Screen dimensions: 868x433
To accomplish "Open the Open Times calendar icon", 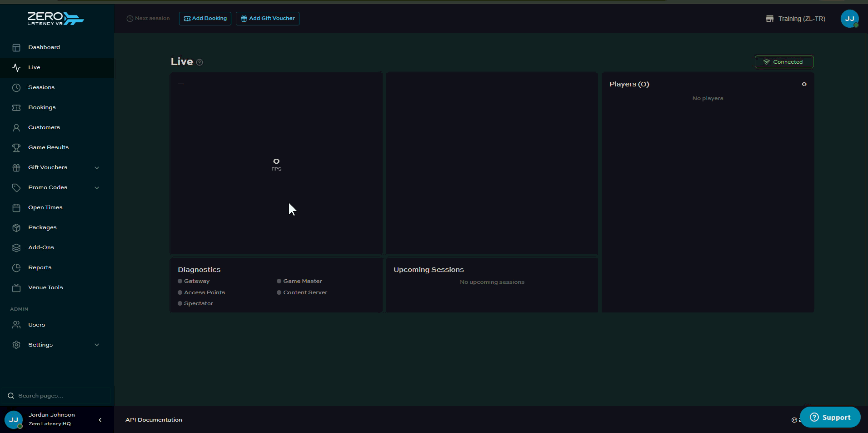I will click(x=16, y=207).
